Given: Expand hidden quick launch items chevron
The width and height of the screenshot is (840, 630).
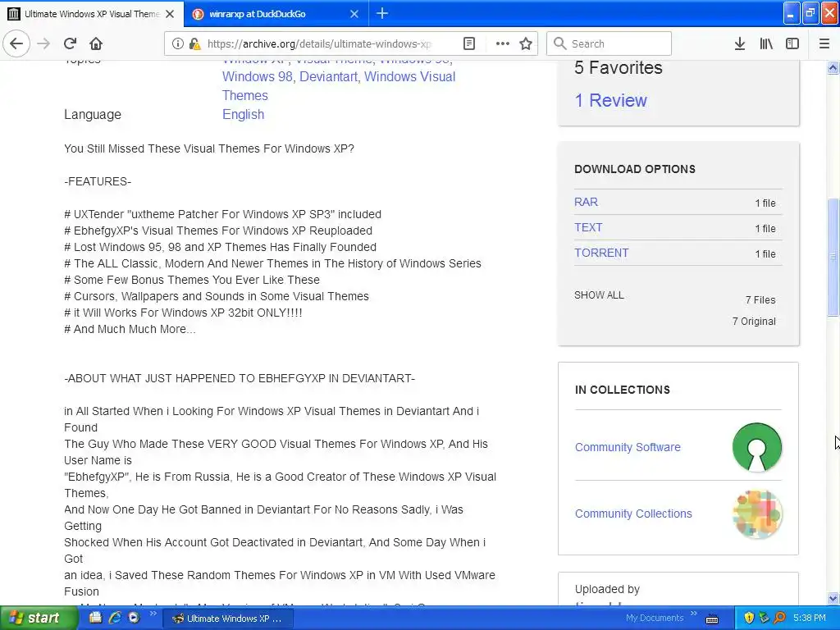Looking at the screenshot, I should tap(152, 614).
